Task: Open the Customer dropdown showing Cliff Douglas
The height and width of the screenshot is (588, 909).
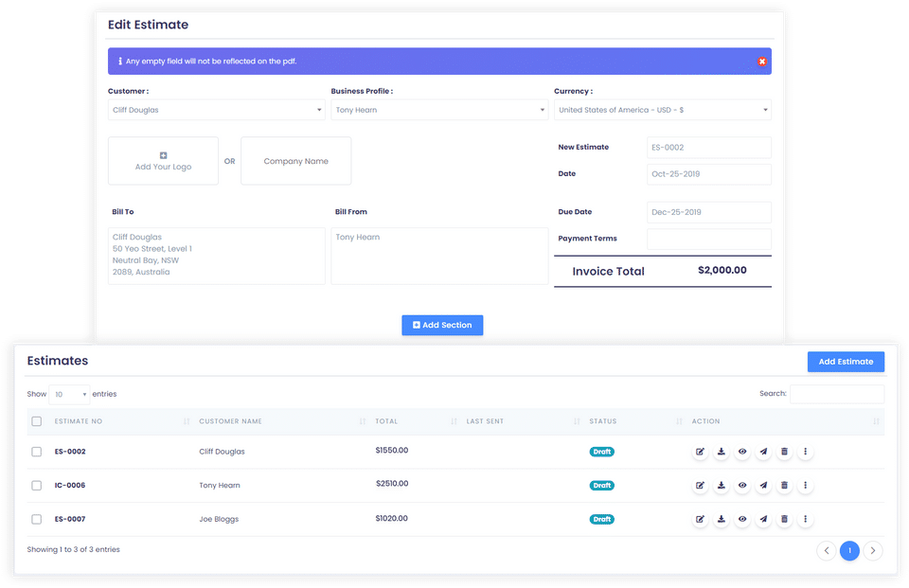Action: [x=217, y=110]
